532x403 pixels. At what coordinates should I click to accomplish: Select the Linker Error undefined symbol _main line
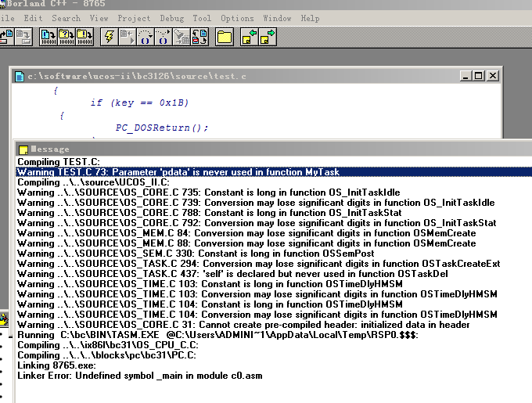pos(274,376)
